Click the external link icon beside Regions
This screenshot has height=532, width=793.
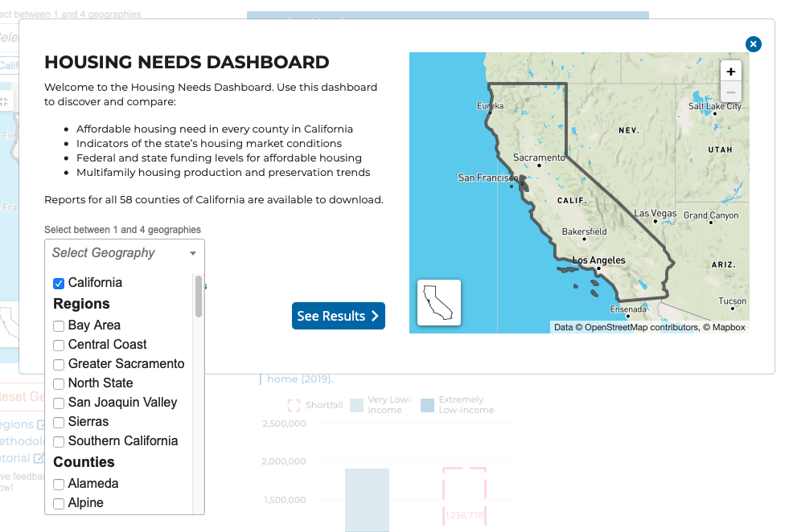[x=40, y=424]
